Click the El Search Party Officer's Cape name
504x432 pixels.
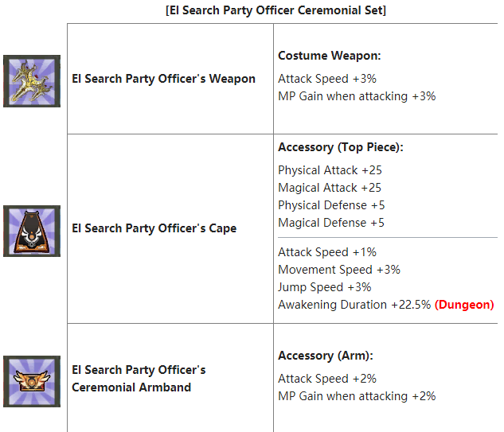coord(154,228)
